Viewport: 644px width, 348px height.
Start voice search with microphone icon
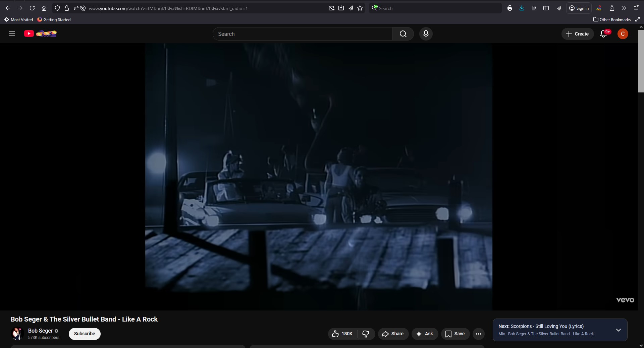point(426,34)
